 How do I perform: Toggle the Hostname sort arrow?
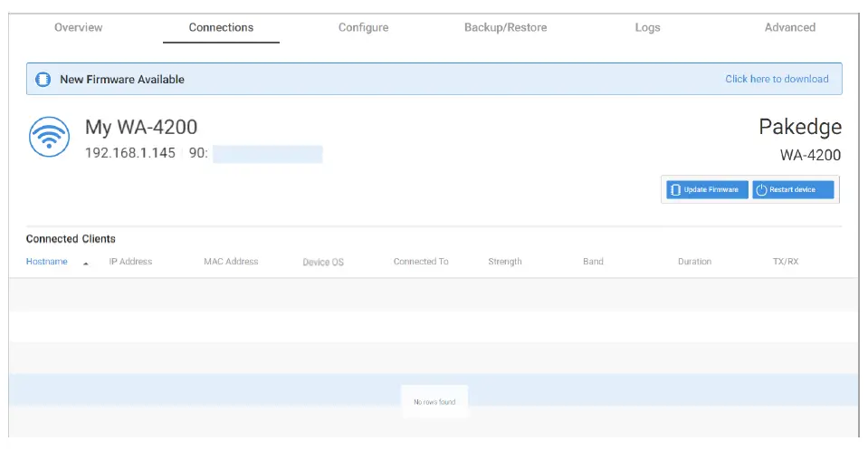coord(86,264)
